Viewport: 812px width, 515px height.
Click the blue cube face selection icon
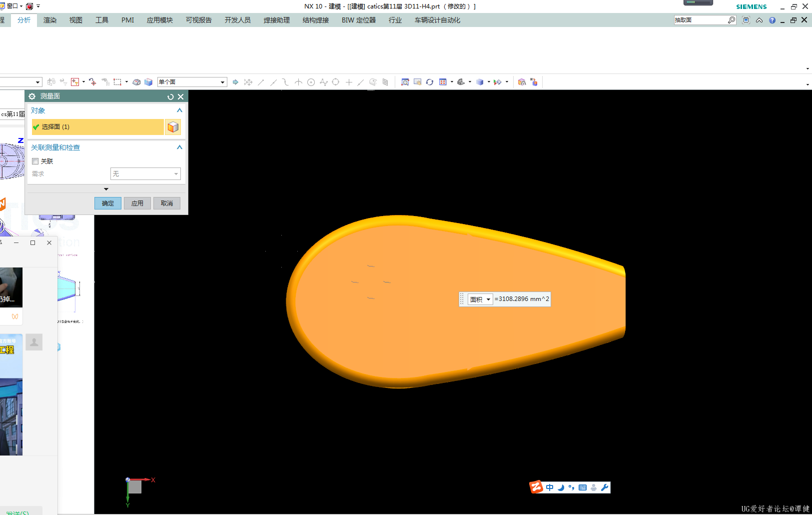point(148,82)
